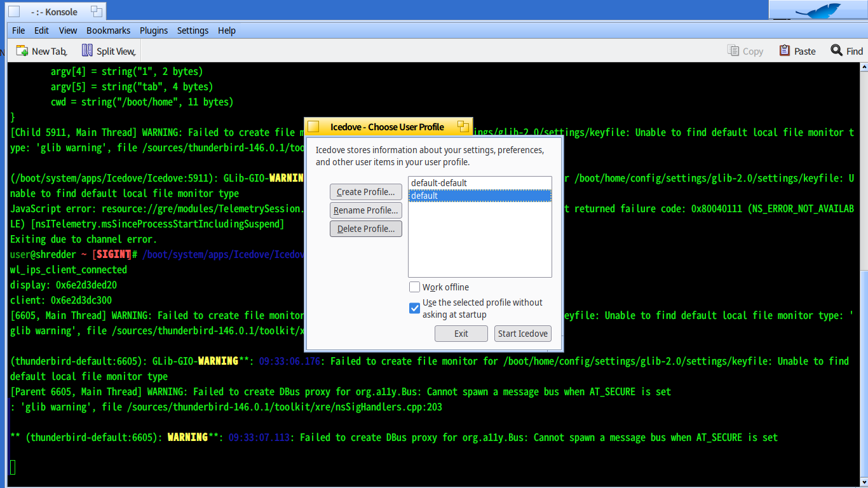Open the Bookmarks menu
Image resolution: width=868 pixels, height=488 pixels.
point(108,30)
